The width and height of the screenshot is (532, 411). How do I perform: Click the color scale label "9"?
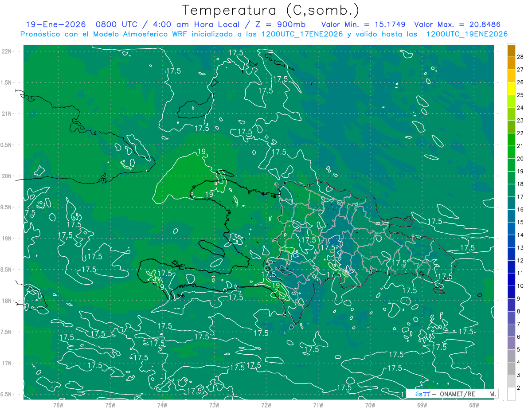(x=519, y=299)
